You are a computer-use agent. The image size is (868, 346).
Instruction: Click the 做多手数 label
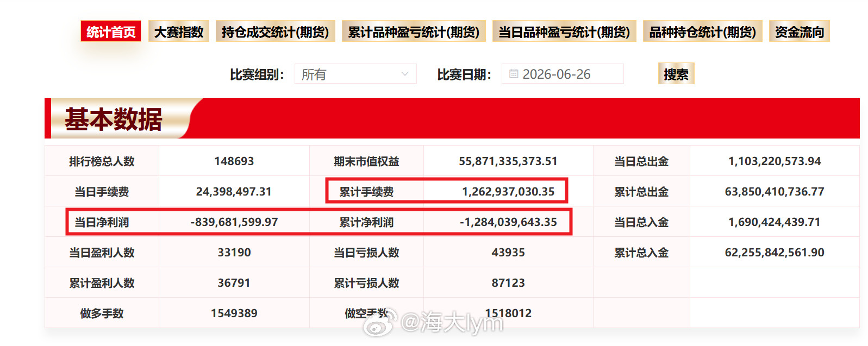point(102,313)
